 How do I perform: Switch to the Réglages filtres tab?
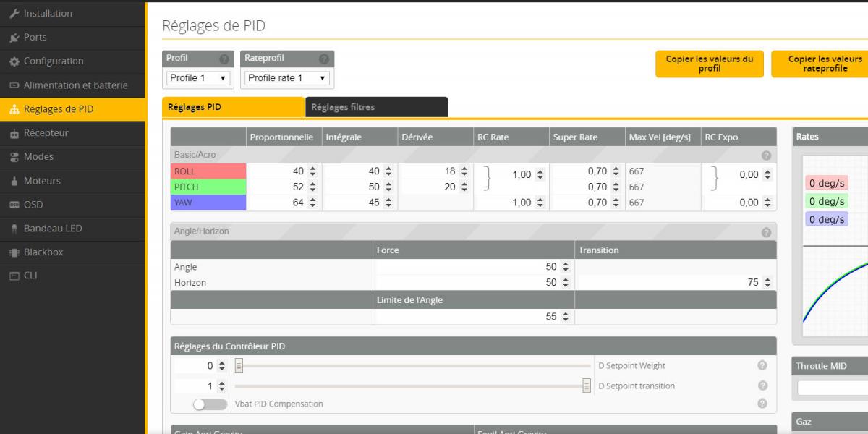[377, 107]
